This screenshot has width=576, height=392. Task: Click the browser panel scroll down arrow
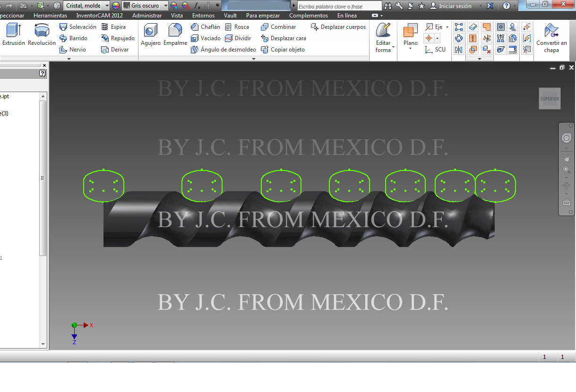pos(43,344)
